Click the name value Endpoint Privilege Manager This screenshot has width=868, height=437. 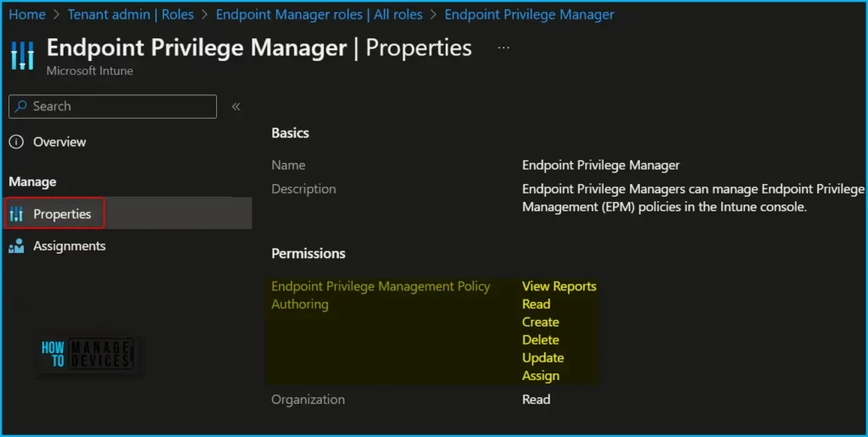pos(601,165)
